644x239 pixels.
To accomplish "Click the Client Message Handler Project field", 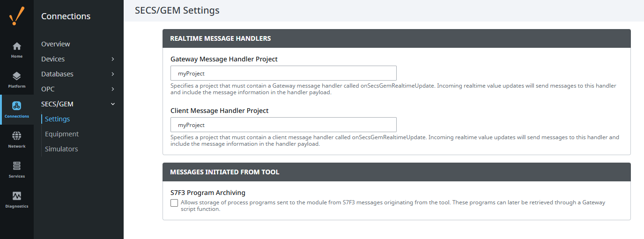I will [283, 125].
